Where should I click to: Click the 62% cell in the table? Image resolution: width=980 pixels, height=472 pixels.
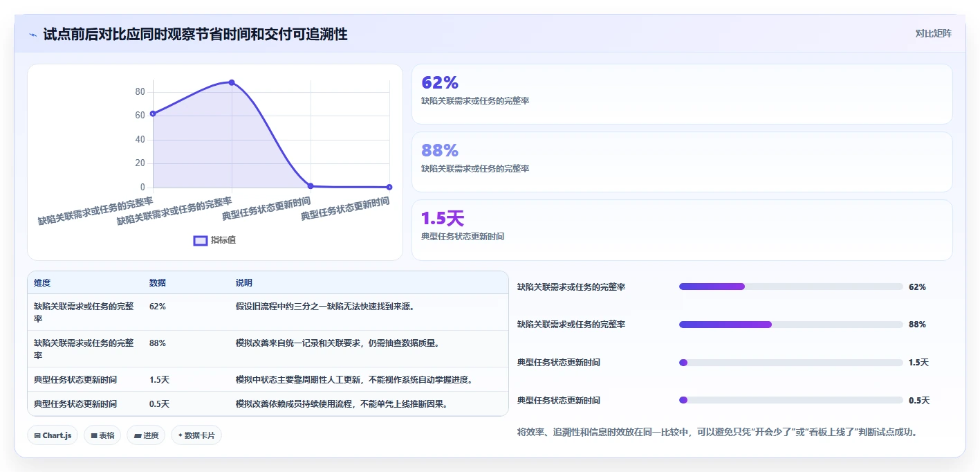pyautogui.click(x=158, y=306)
